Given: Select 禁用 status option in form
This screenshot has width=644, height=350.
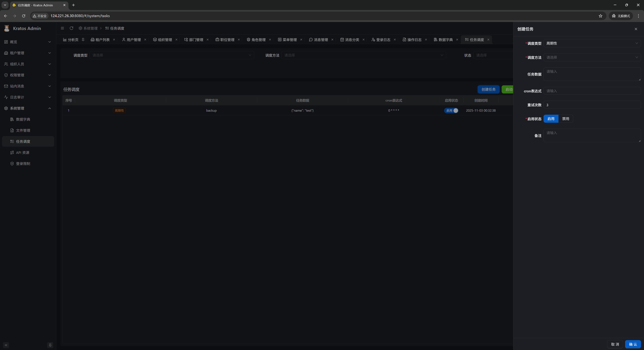Looking at the screenshot, I should click(566, 119).
